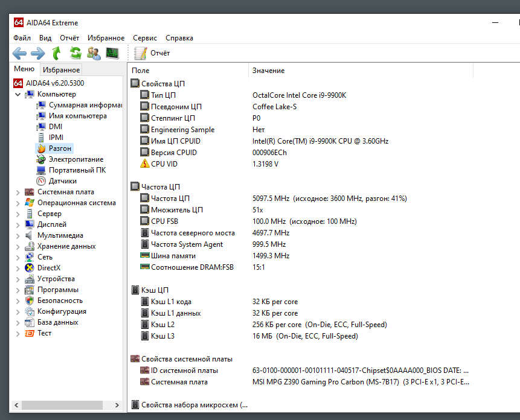Click the IPMI server icon

point(41,138)
